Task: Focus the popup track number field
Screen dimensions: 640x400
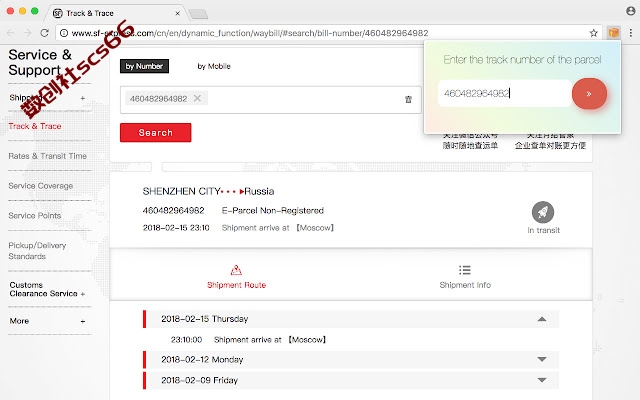Action: pyautogui.click(x=504, y=93)
